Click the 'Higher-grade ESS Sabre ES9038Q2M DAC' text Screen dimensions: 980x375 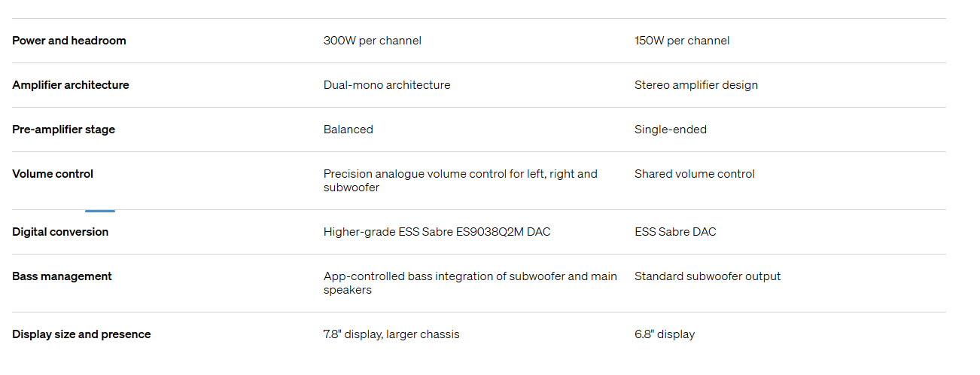[x=437, y=232]
